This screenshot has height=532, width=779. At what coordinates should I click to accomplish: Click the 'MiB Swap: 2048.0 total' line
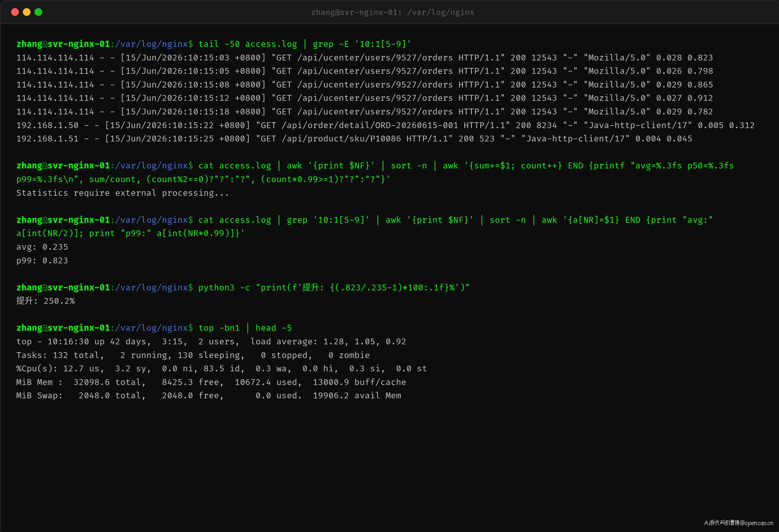pos(209,395)
